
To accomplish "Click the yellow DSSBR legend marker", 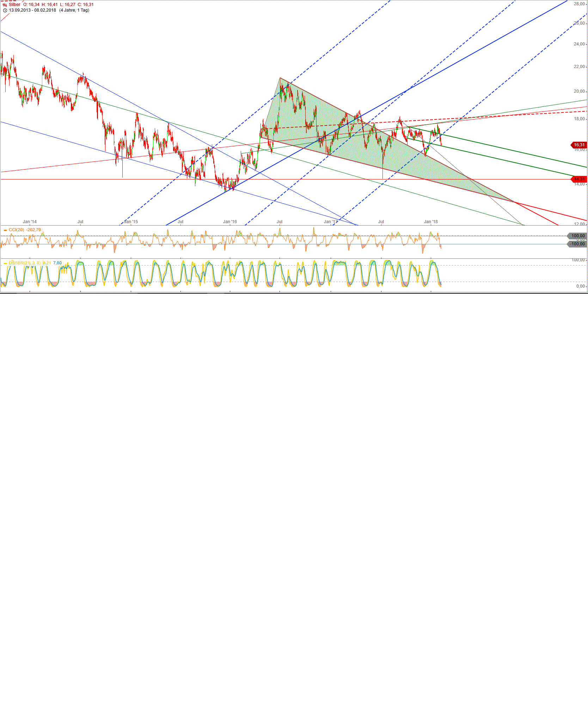I will click(5, 263).
